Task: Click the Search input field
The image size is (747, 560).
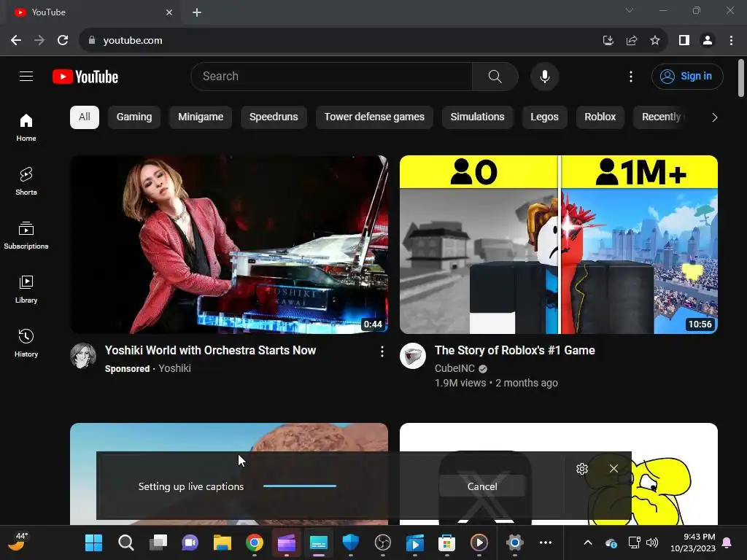Action: point(332,76)
